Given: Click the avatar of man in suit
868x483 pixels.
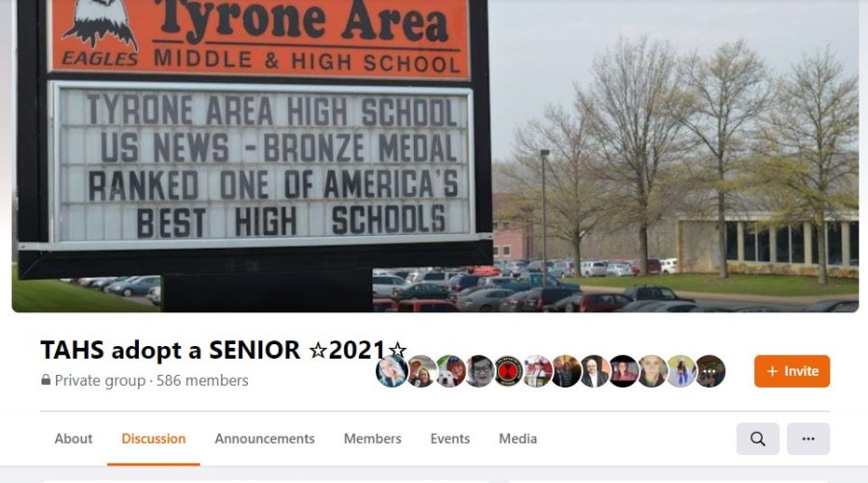Looking at the screenshot, I should click(594, 371).
